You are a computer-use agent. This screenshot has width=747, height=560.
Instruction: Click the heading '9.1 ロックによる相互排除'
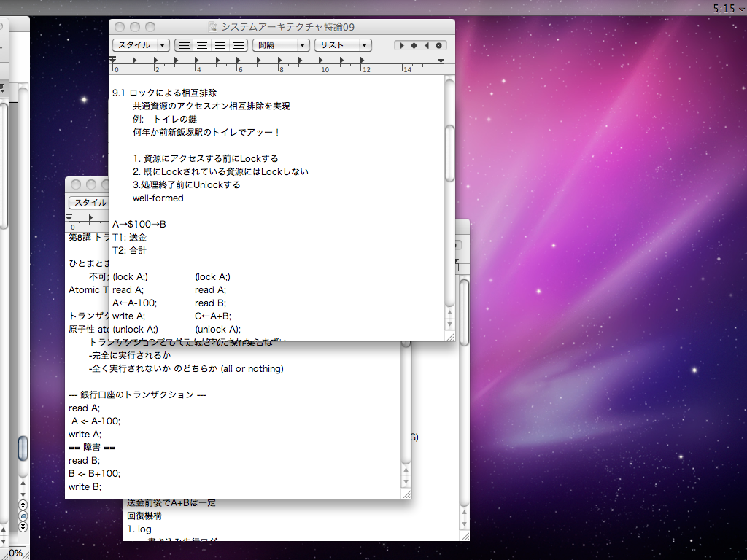pos(164,93)
